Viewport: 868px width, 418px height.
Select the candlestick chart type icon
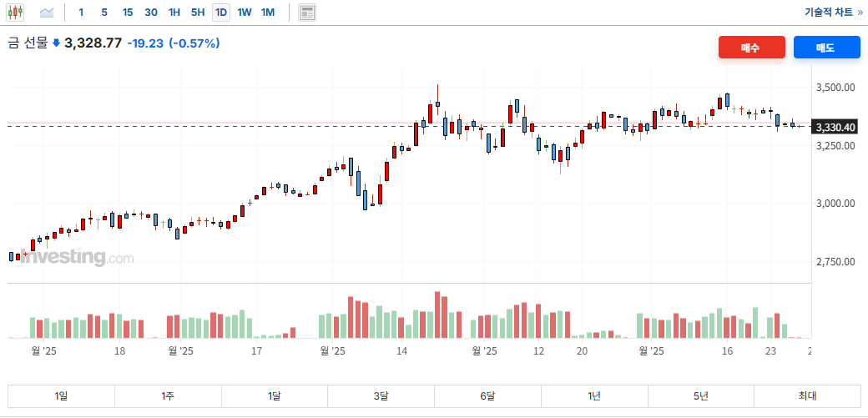[15, 13]
